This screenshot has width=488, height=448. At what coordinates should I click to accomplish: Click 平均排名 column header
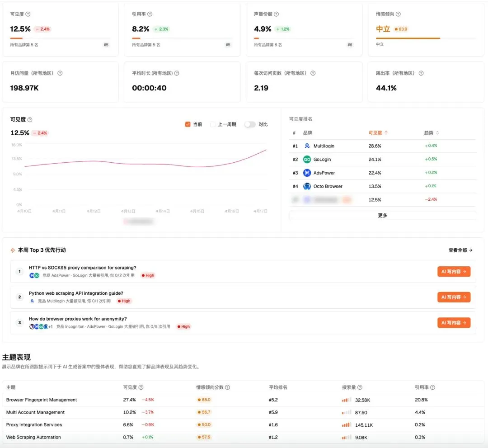pos(278,387)
